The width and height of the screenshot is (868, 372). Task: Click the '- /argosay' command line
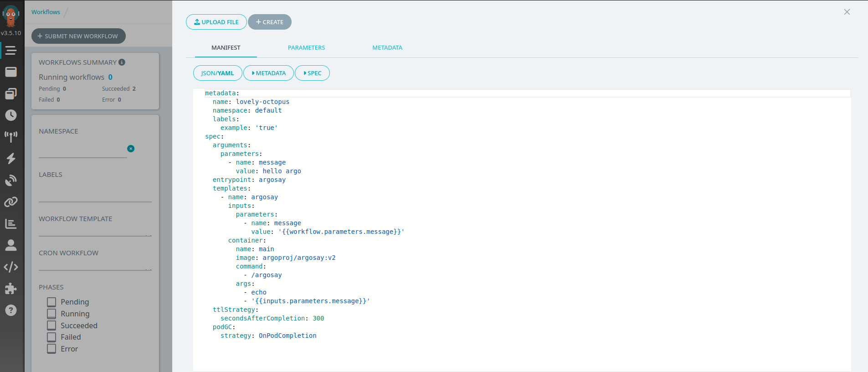tap(263, 275)
